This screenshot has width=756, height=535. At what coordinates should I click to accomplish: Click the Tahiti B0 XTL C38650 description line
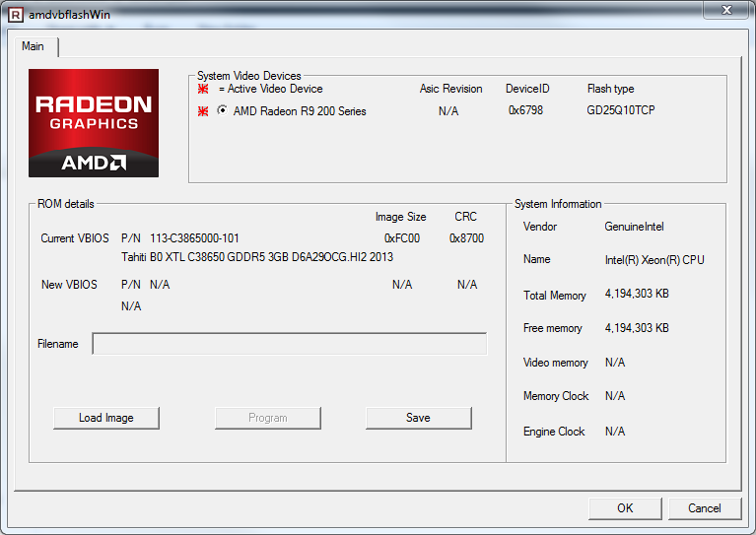point(257,257)
